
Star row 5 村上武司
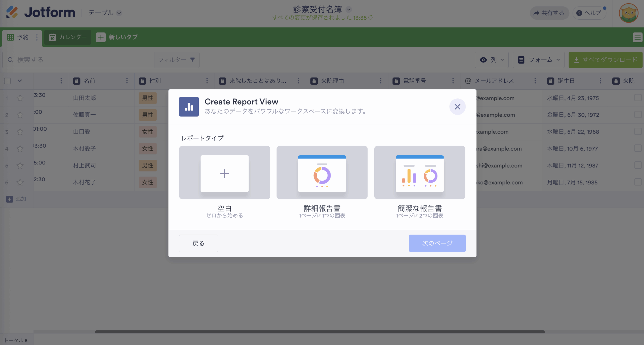[20, 165]
